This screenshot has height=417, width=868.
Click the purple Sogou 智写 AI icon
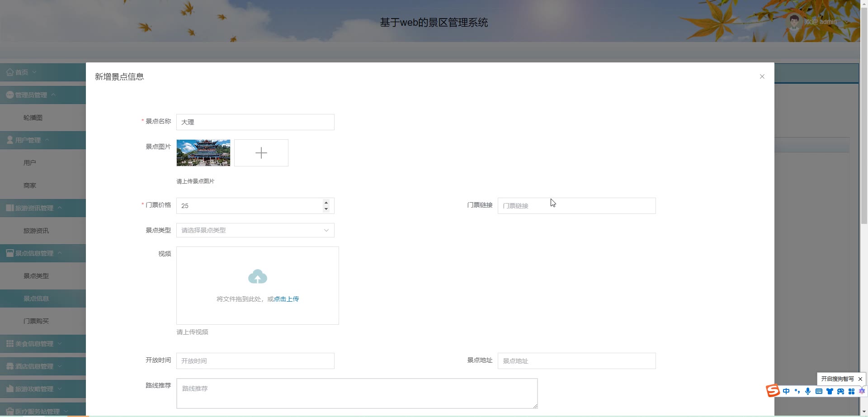pyautogui.click(x=862, y=391)
